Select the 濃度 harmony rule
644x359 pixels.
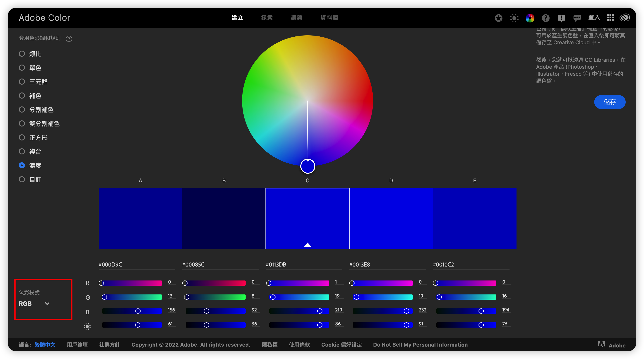pos(30,166)
